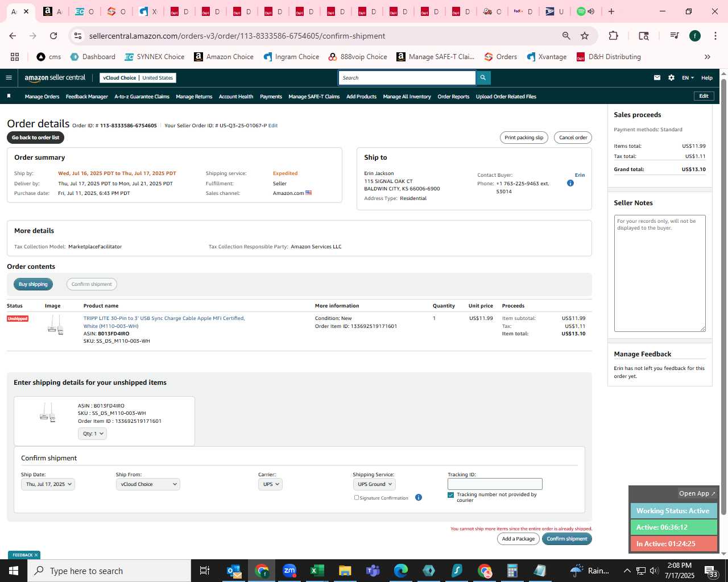Open Manage Orders menu

[42, 97]
